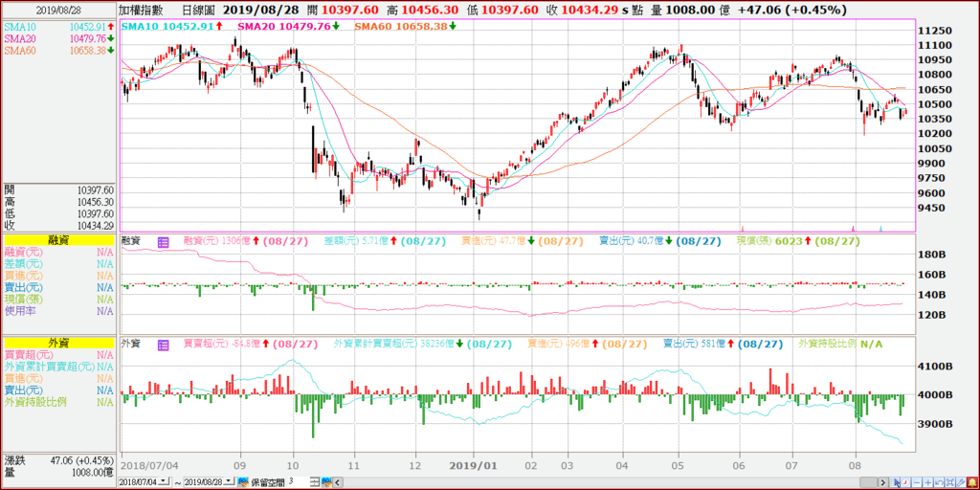
Task: Click 外資持股比例 row in left panel
Action: [58, 402]
